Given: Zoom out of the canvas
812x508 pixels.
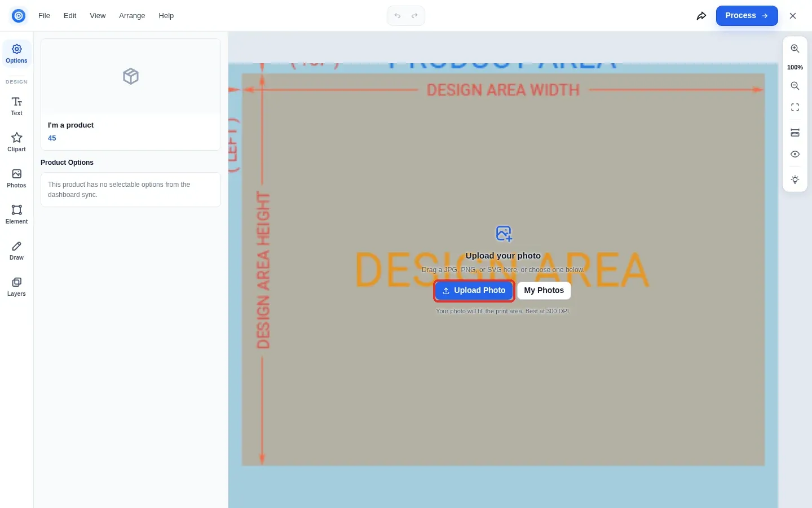Looking at the screenshot, I should (x=795, y=86).
